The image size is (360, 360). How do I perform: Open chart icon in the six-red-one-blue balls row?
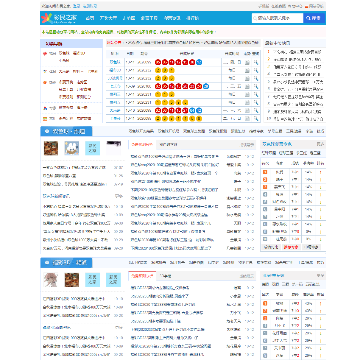[247, 62]
